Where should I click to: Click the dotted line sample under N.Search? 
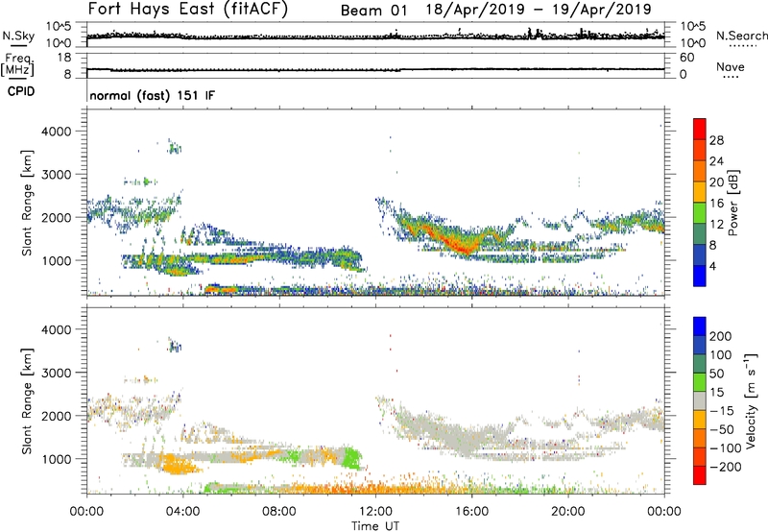pyautogui.click(x=743, y=45)
